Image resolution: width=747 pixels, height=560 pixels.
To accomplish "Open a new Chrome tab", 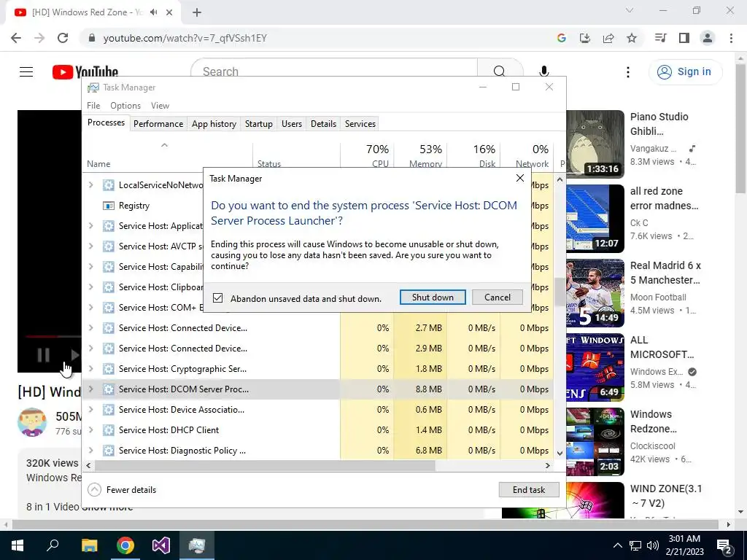I will point(197,13).
